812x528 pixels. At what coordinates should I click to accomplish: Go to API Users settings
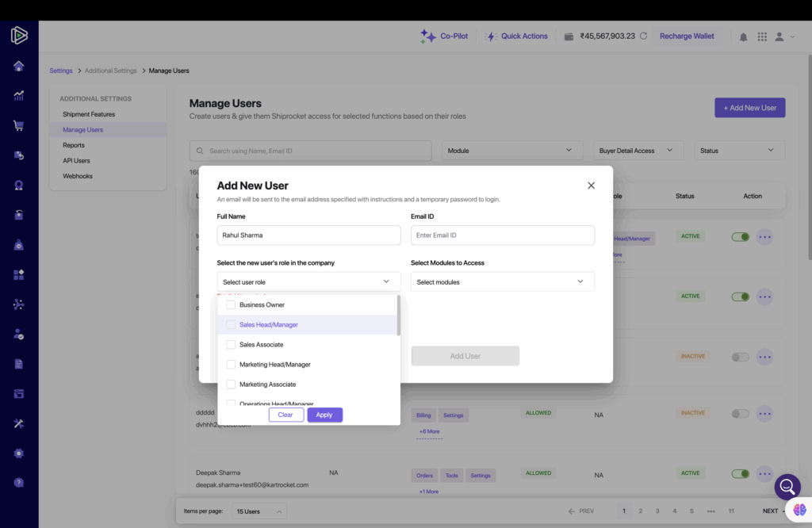[76, 161]
